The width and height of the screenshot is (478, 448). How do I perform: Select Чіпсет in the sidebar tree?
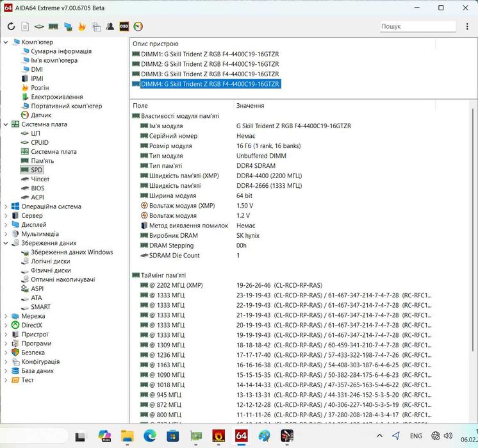point(40,179)
